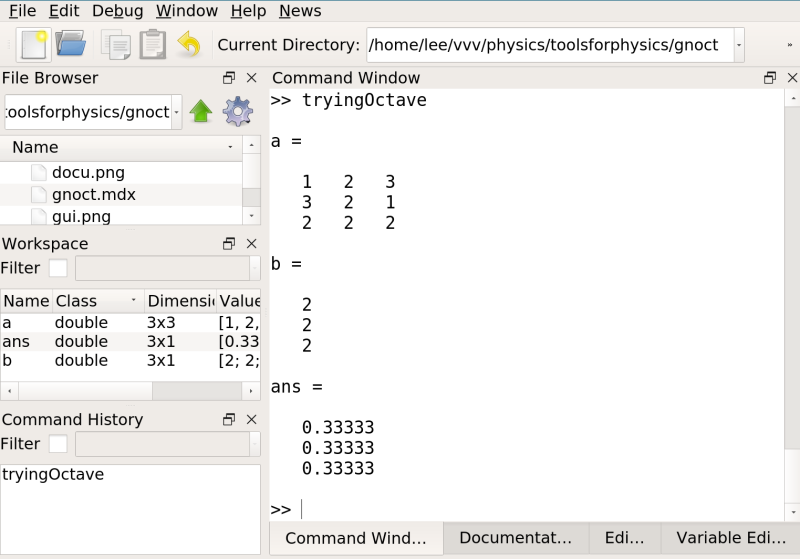Click the yellow Undo arrow icon

(188, 45)
